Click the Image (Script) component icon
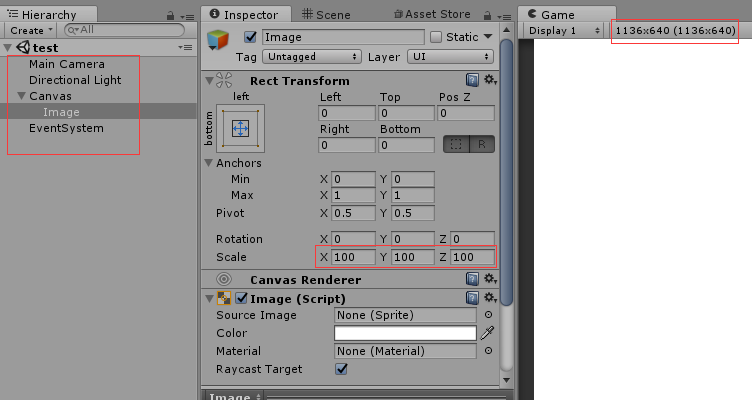This screenshot has height=400, width=752. (224, 298)
